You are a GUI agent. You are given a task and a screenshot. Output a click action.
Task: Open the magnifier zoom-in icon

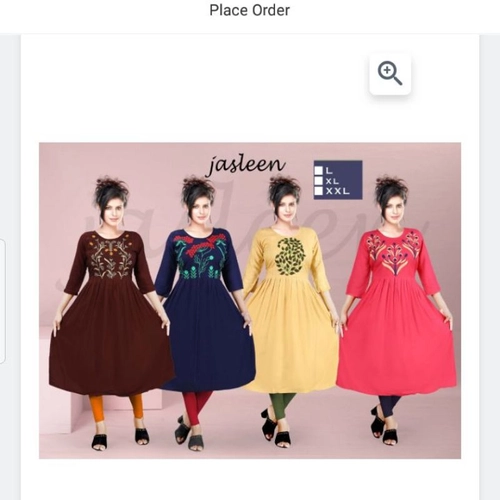pyautogui.click(x=390, y=73)
